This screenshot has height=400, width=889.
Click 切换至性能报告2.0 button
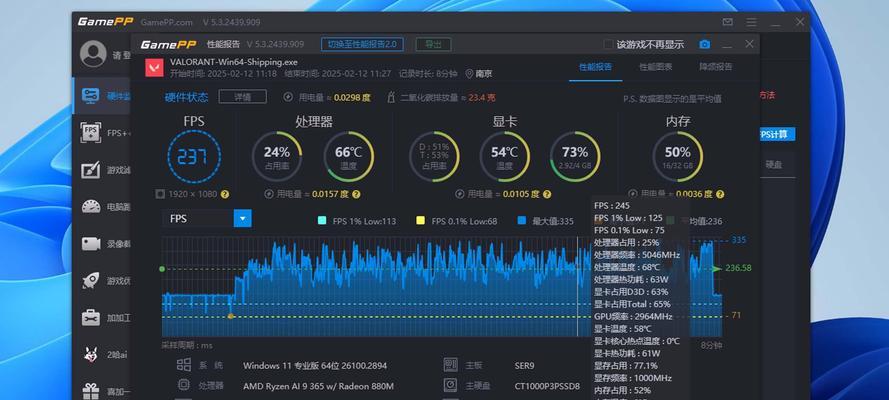point(362,44)
